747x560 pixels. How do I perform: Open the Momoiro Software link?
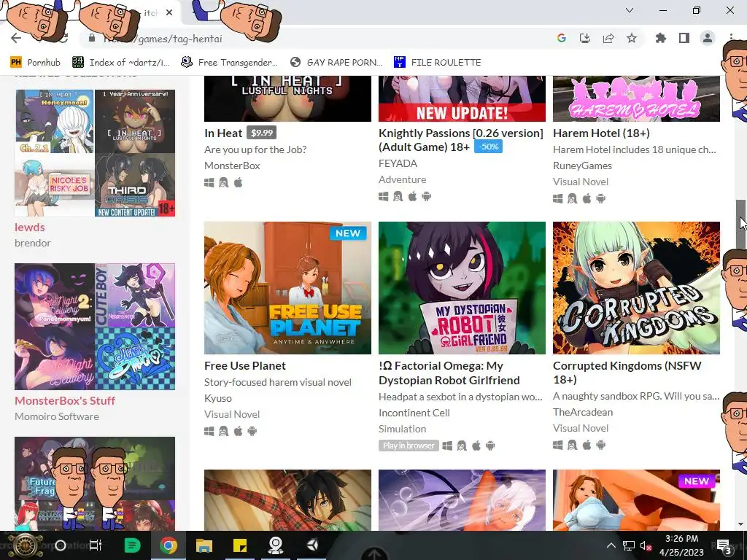57,416
